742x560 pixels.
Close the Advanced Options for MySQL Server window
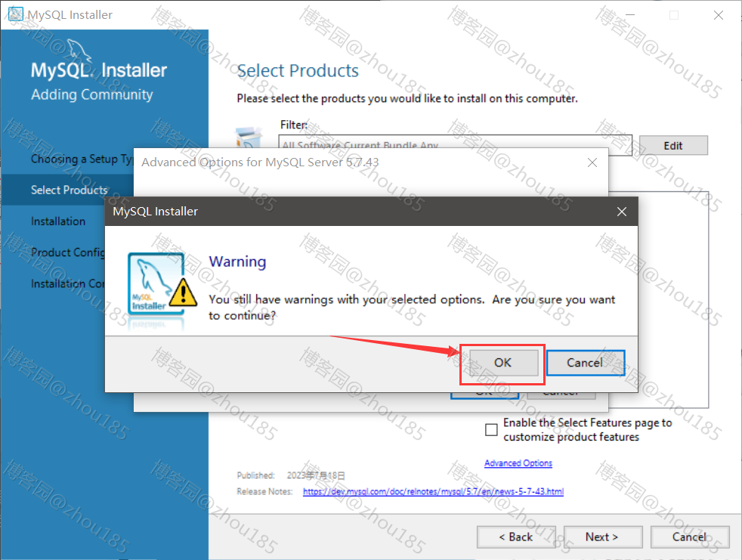tap(592, 162)
